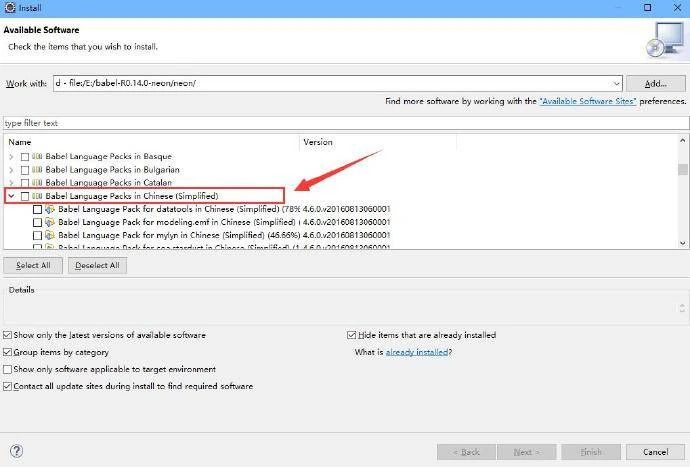
Task: Tick the modeling.emf Chinese language pack checkbox
Action: 37,223
